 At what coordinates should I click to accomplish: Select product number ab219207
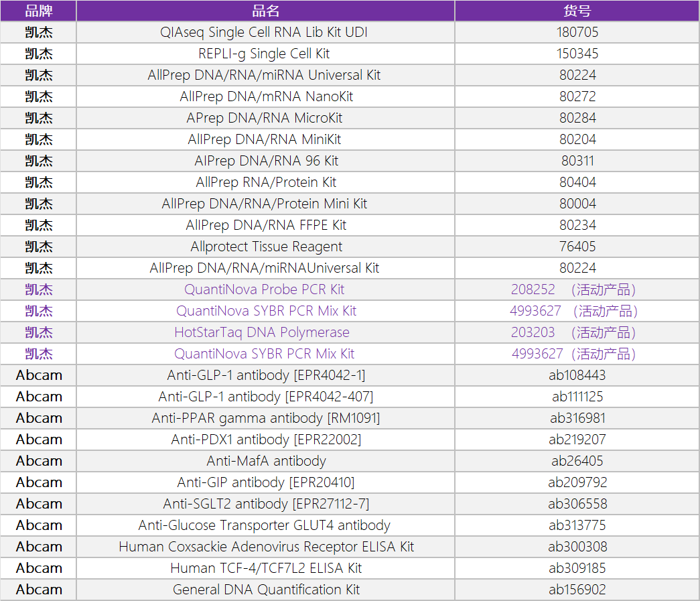point(577,440)
